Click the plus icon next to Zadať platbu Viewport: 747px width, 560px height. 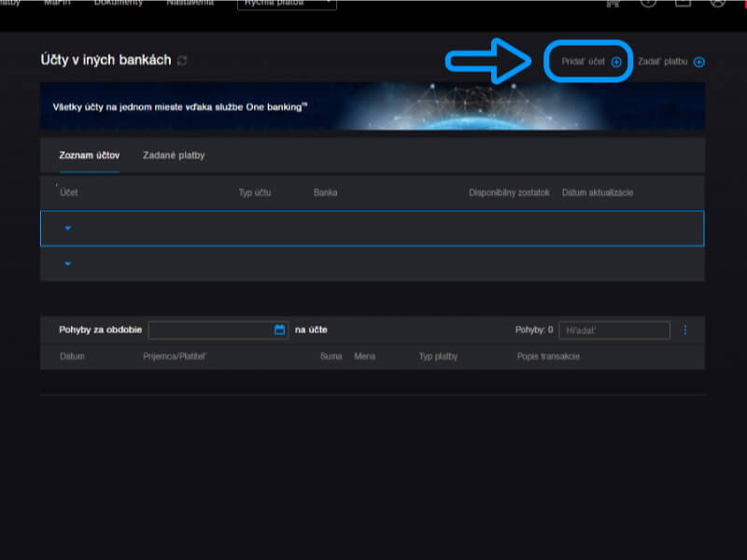click(699, 62)
